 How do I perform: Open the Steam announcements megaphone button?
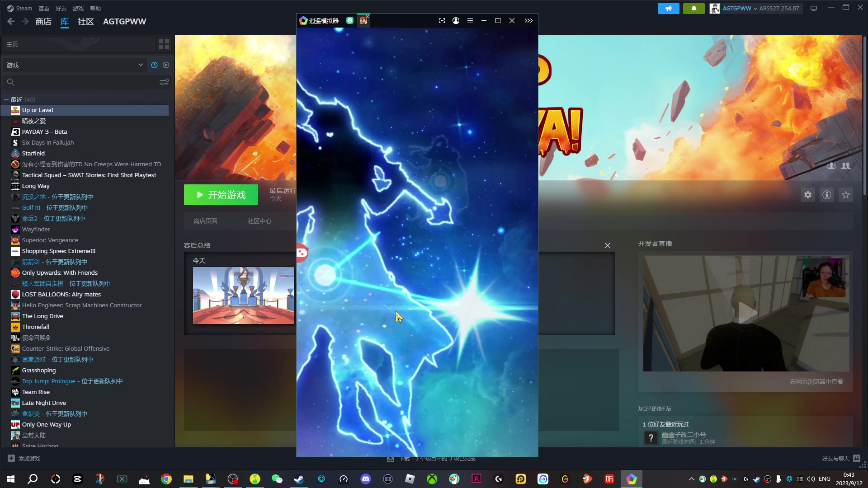[x=668, y=8]
